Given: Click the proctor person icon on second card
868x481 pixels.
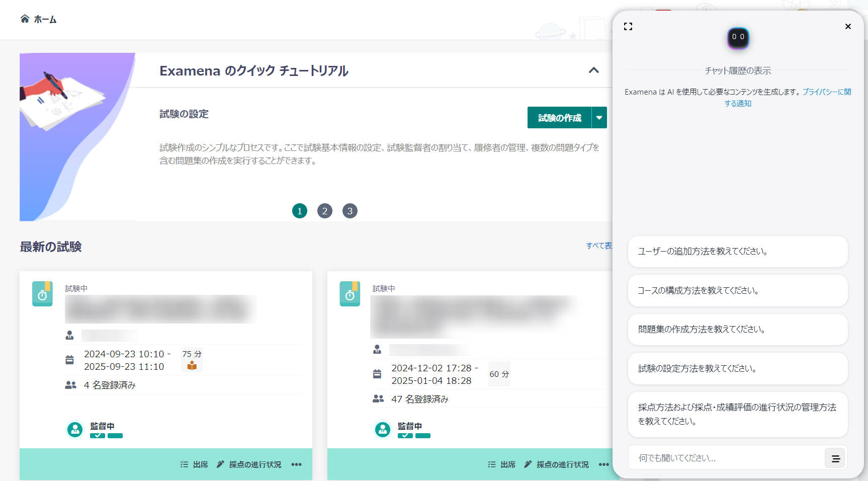Looking at the screenshot, I should (x=377, y=349).
